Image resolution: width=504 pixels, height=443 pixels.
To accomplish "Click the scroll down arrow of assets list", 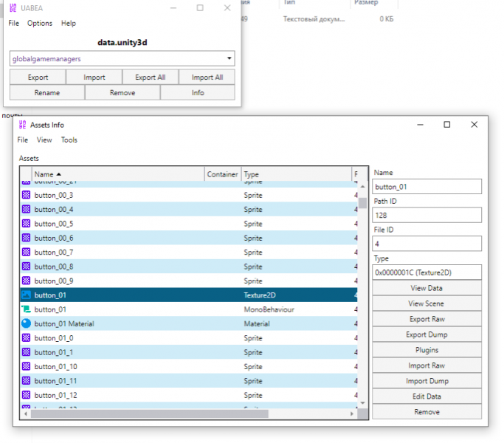I will pyautogui.click(x=362, y=403).
